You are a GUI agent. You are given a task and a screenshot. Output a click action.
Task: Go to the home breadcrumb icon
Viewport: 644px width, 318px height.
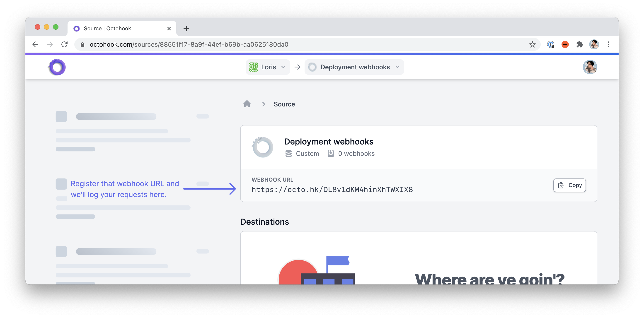coord(247,104)
